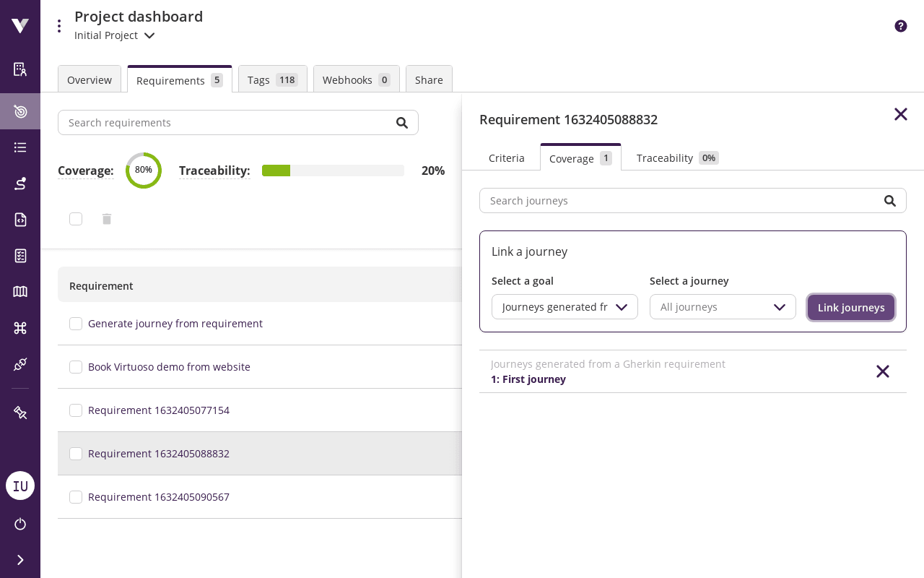Select the Journeys flow icon in sidebar
Screen dimensions: 924x578
[19, 184]
